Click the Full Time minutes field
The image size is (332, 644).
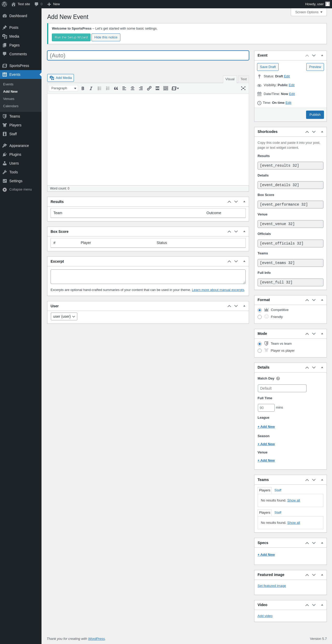coord(266,408)
